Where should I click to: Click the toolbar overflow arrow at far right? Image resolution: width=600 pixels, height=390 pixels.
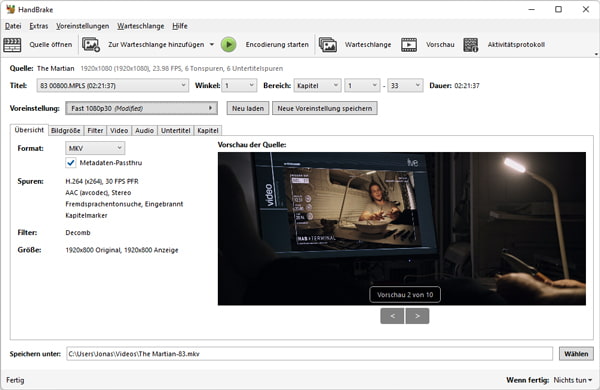596,54
